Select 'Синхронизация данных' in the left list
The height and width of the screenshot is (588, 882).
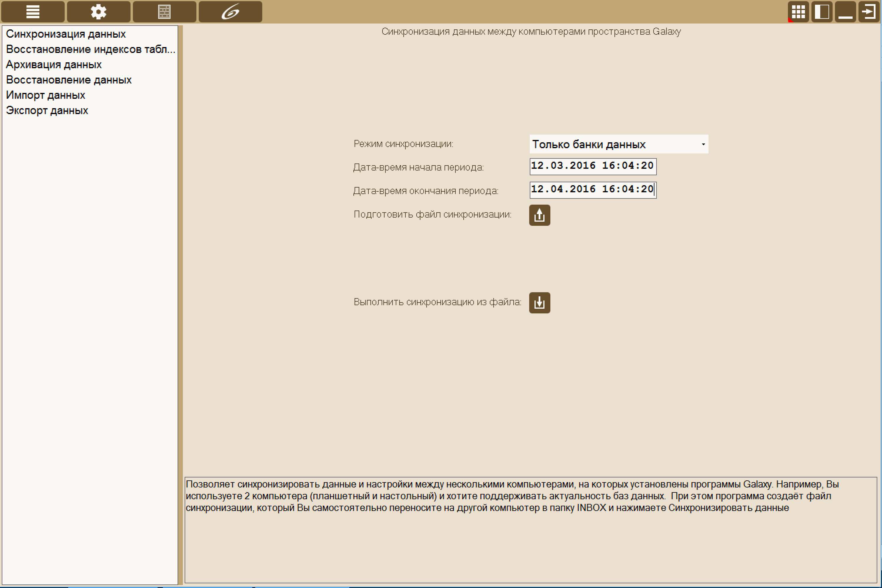coord(66,34)
